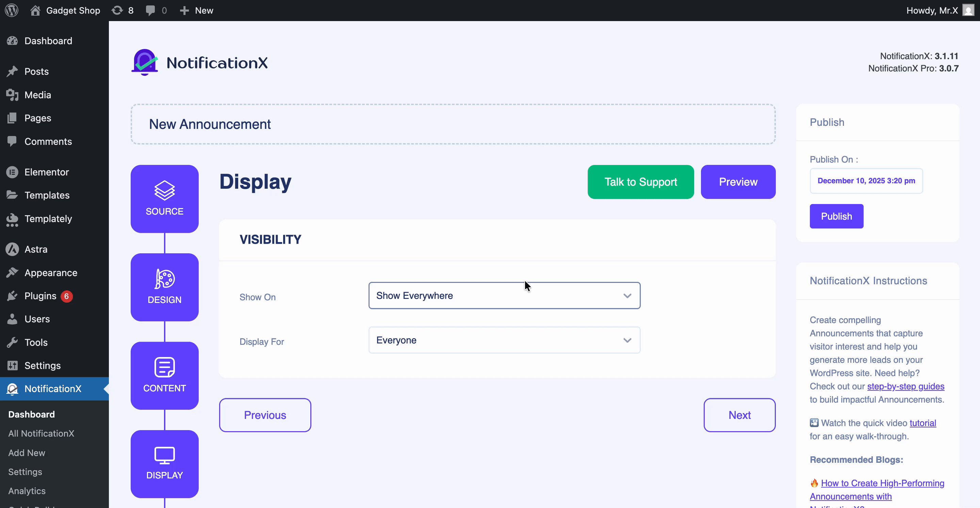This screenshot has width=980, height=508.
Task: Switch to the Analytics section
Action: [x=27, y=491]
